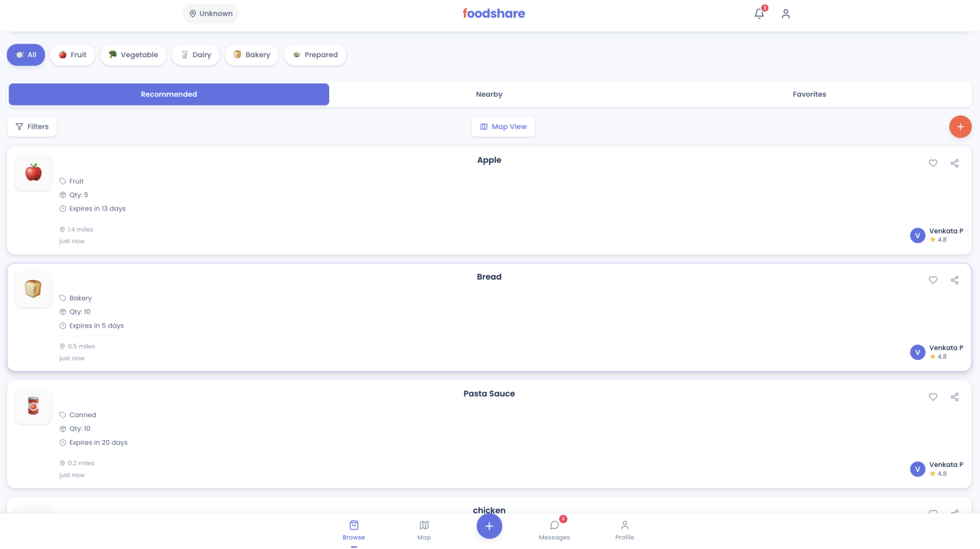
Task: Add a new listing with the orange plus button
Action: coord(960,126)
